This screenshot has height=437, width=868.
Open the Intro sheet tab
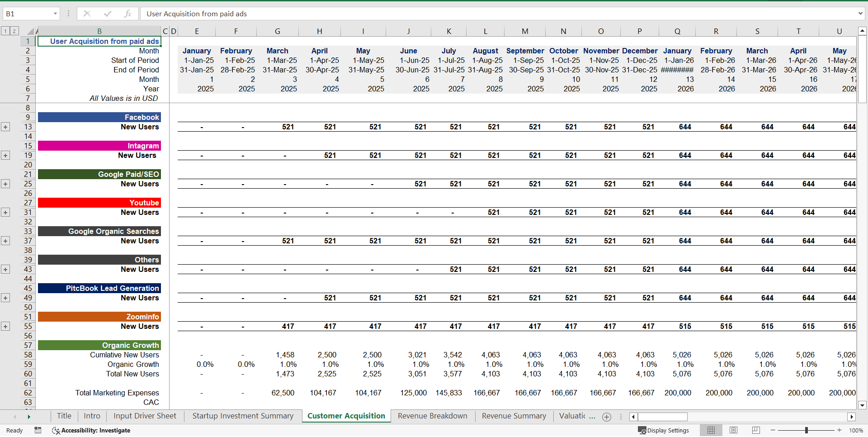click(92, 416)
